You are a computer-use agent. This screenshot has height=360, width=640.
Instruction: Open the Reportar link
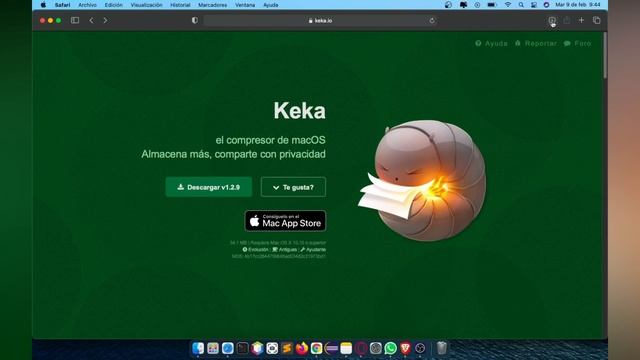(536, 43)
